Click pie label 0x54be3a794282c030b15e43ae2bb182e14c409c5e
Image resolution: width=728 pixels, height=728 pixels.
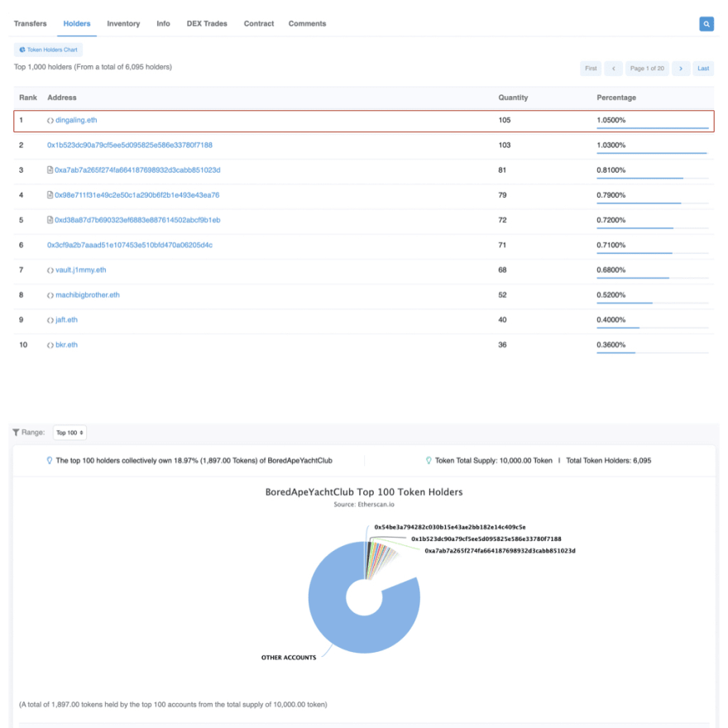(450, 528)
